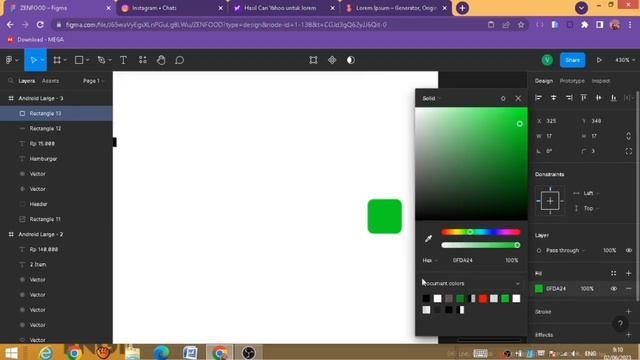Click the Edit object icon in toolbar

pos(313,60)
